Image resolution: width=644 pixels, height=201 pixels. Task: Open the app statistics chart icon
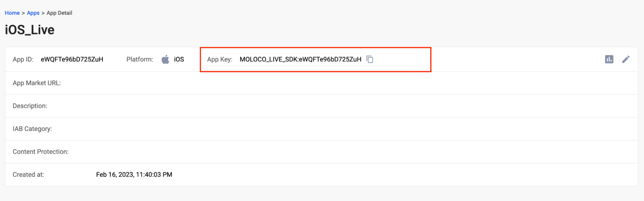[x=609, y=59]
